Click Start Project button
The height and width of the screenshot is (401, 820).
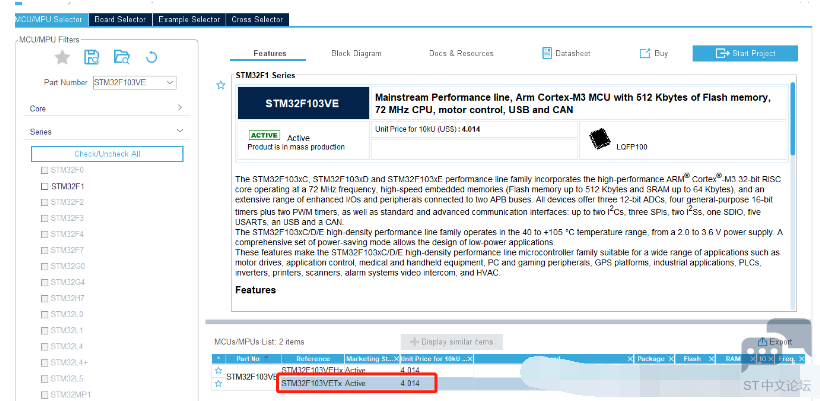[745, 53]
